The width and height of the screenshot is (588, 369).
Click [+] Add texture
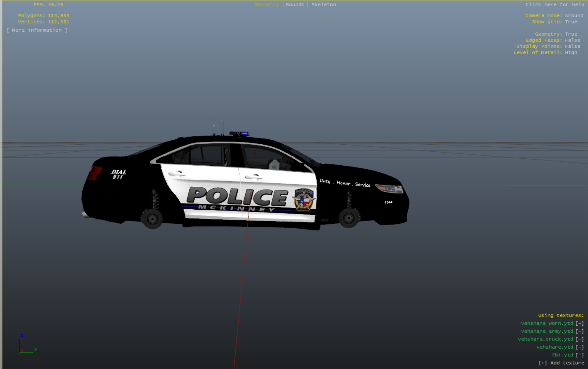coord(561,363)
